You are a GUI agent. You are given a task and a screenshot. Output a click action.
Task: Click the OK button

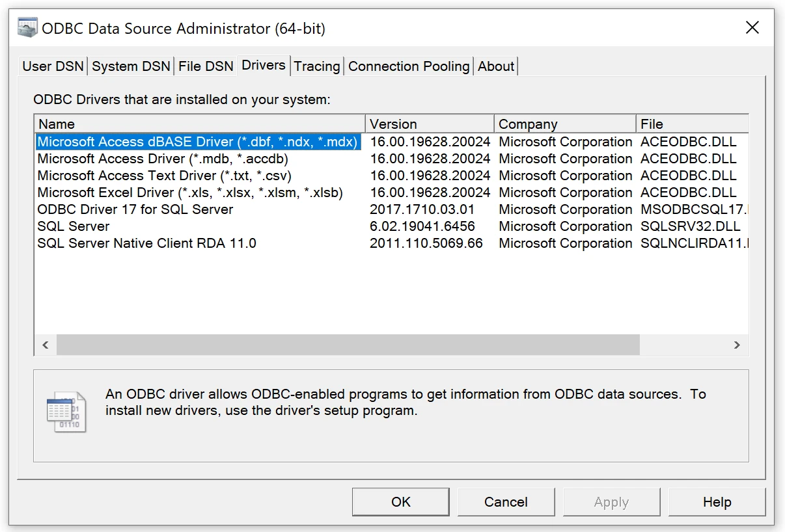[401, 502]
